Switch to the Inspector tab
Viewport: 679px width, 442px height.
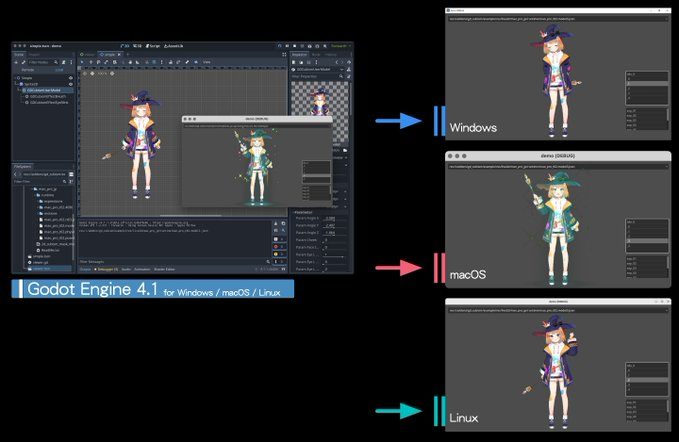pos(299,55)
